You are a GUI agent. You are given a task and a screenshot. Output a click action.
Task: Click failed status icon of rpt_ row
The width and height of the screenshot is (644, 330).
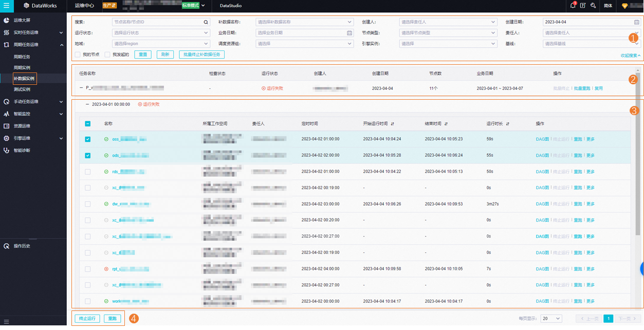(x=106, y=269)
